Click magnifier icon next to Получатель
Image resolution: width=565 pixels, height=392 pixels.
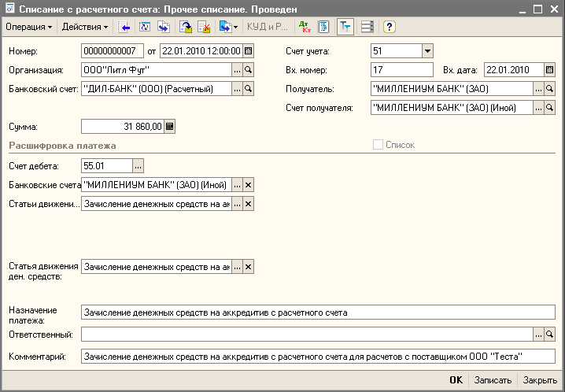coord(550,89)
